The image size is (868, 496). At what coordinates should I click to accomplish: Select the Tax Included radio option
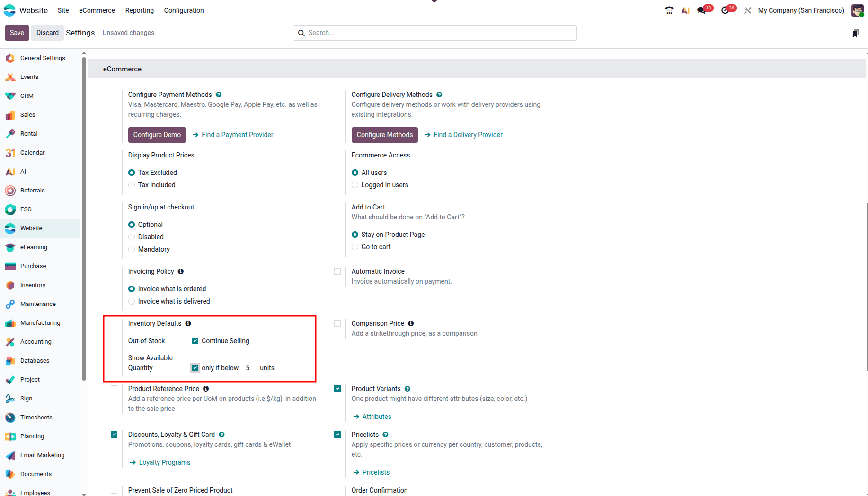pos(132,185)
